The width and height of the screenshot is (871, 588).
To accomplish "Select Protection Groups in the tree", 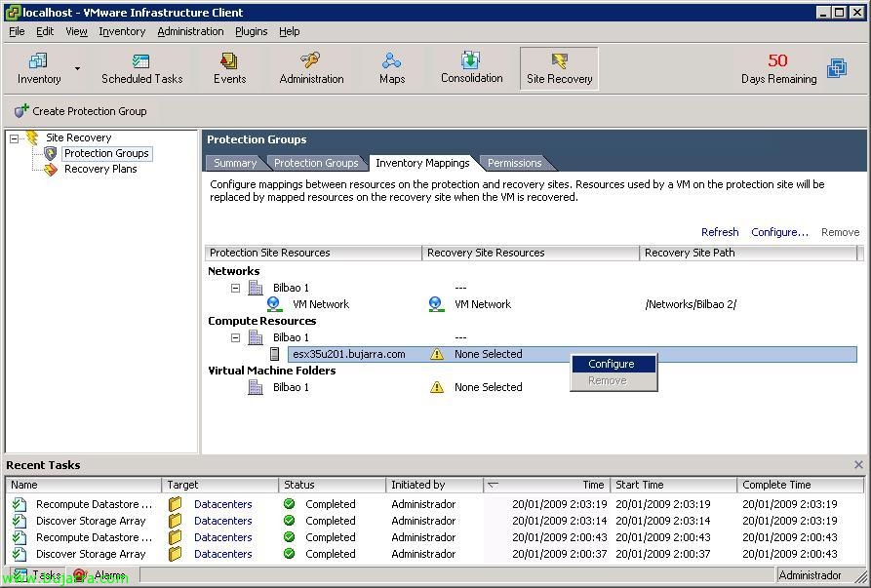I will (106, 153).
